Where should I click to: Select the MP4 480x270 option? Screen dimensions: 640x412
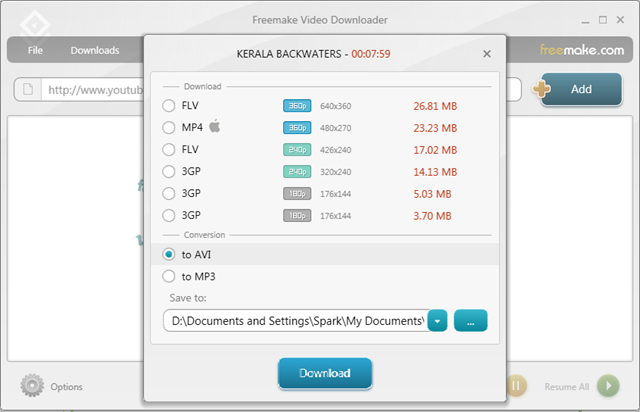coord(169,128)
